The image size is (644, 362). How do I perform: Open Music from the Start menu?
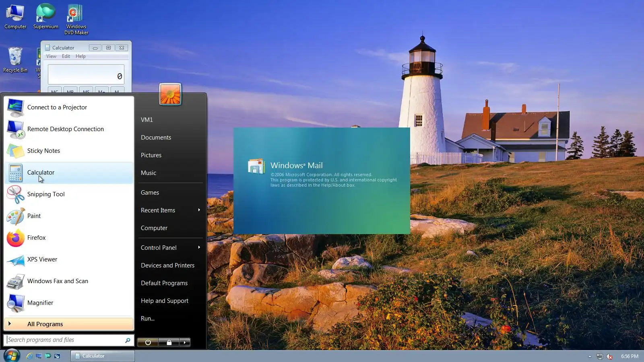[170, 173]
